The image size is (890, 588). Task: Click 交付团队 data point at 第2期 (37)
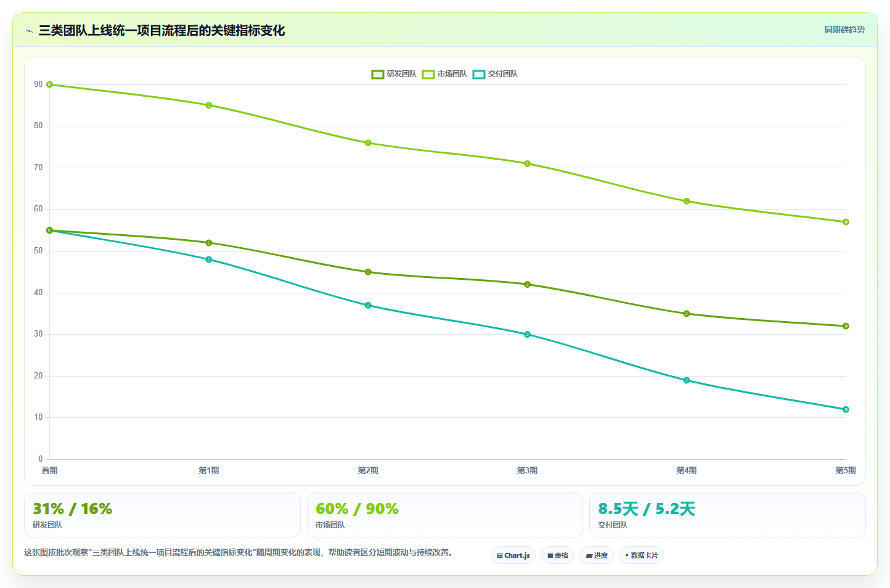[x=368, y=305]
